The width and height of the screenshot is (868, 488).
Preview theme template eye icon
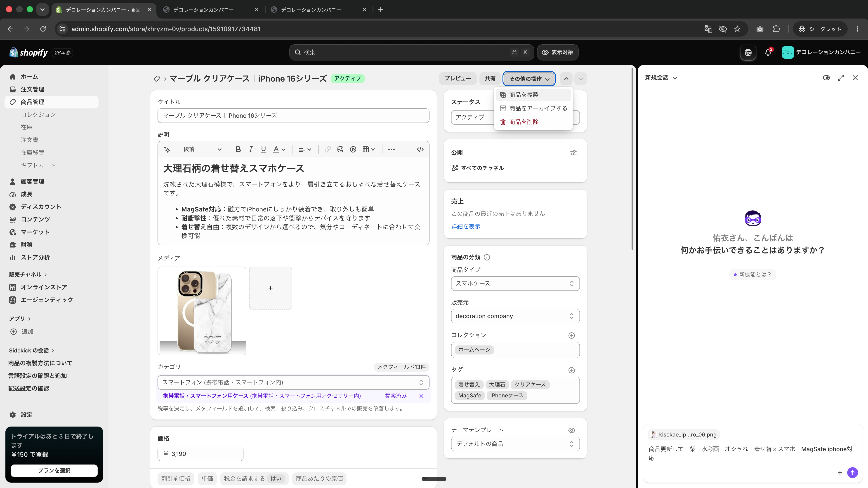pos(571,430)
